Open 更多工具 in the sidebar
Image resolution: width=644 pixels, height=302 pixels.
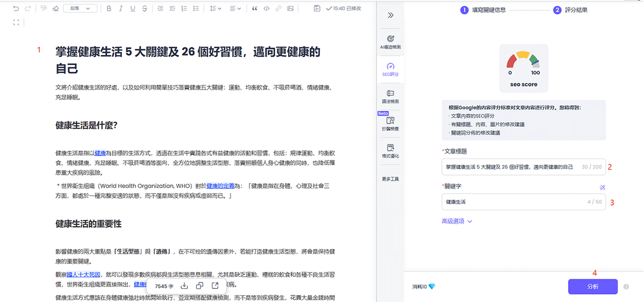tap(390, 179)
